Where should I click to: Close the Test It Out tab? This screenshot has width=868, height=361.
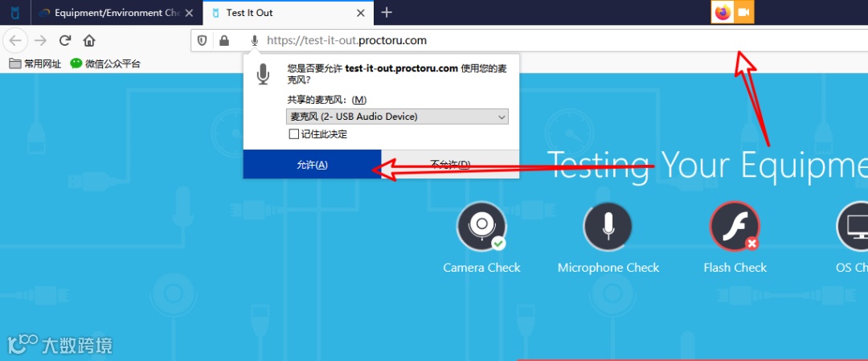point(361,13)
